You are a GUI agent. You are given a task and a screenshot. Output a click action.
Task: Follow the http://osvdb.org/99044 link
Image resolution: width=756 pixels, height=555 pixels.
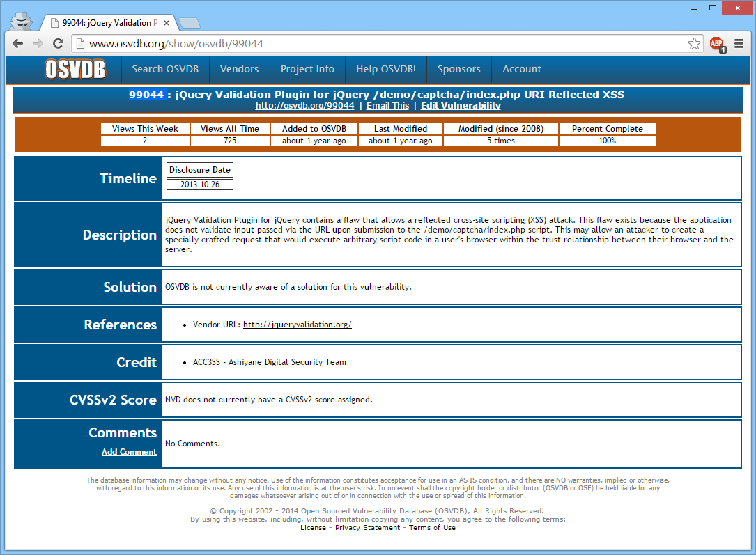pyautogui.click(x=304, y=106)
